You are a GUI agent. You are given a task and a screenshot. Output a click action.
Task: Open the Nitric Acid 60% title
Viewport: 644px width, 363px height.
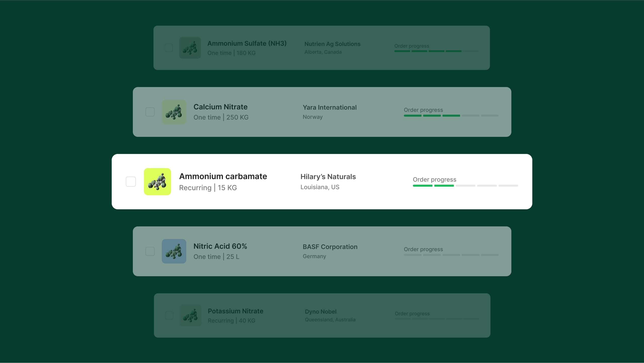(220, 246)
